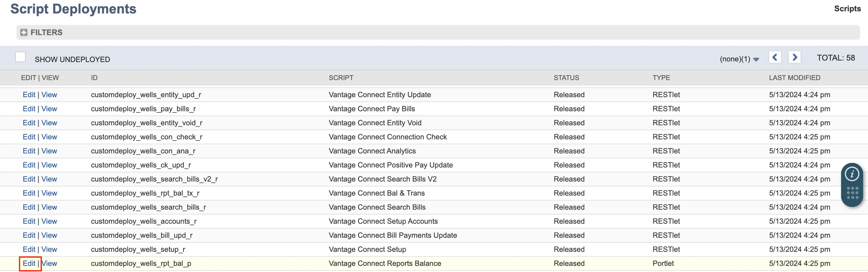This screenshot has height=272, width=868.
Task: Sort by the STATUS column header
Action: (566, 78)
